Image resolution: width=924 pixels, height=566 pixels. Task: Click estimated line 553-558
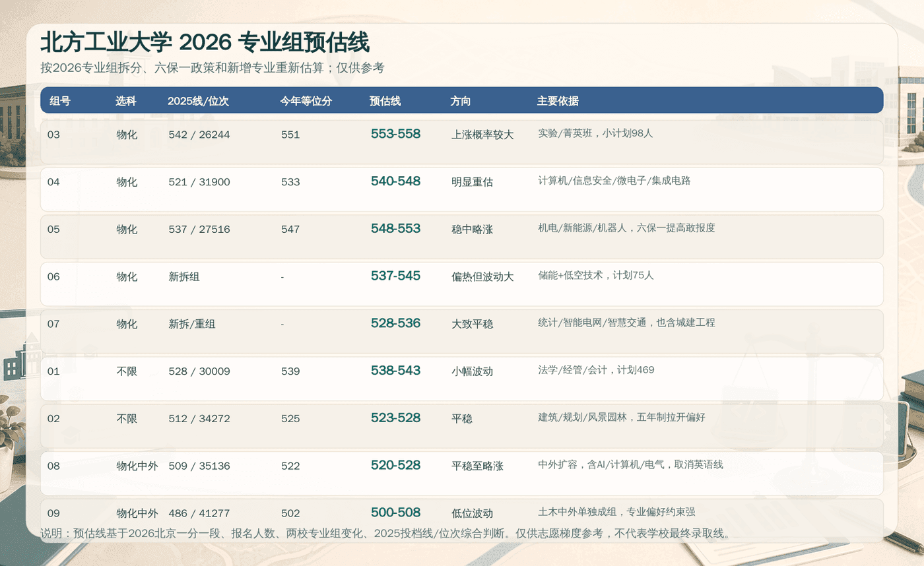point(395,134)
